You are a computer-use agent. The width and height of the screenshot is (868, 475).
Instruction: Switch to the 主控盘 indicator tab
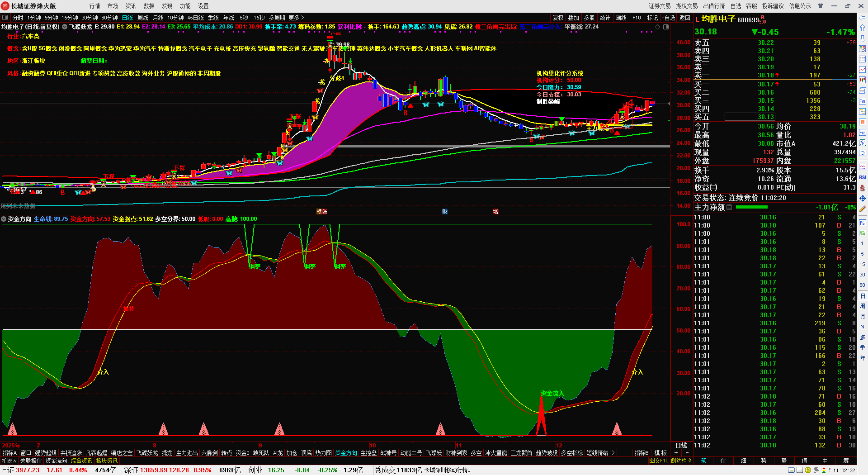pos(368,453)
